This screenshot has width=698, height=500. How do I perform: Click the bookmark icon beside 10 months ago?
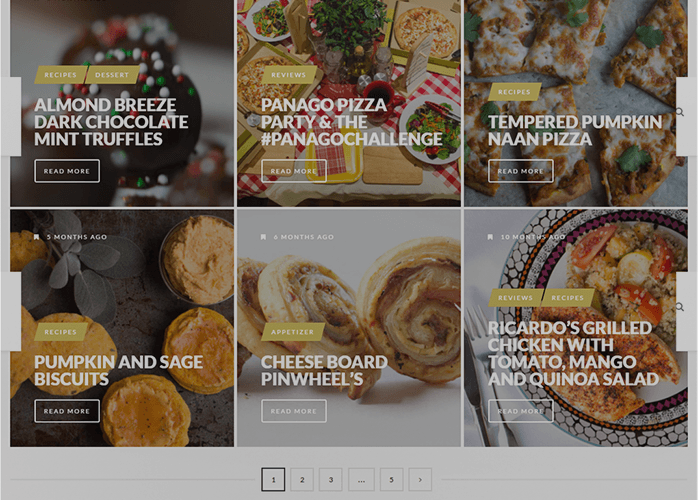tap(490, 237)
